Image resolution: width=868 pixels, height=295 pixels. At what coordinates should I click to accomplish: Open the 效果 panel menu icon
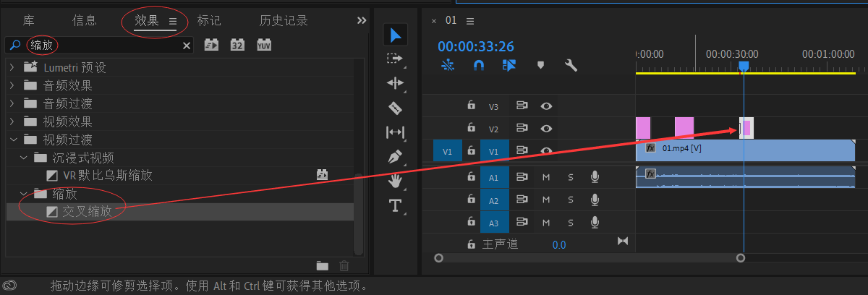(x=173, y=22)
